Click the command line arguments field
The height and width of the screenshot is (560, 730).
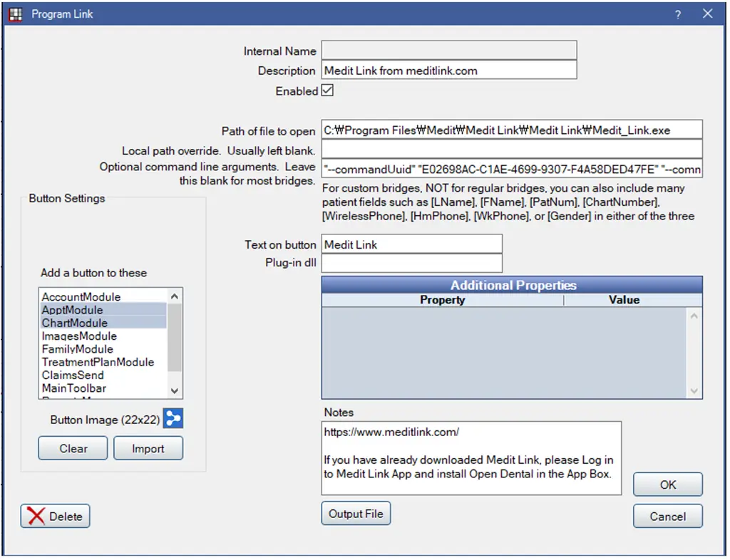512,169
